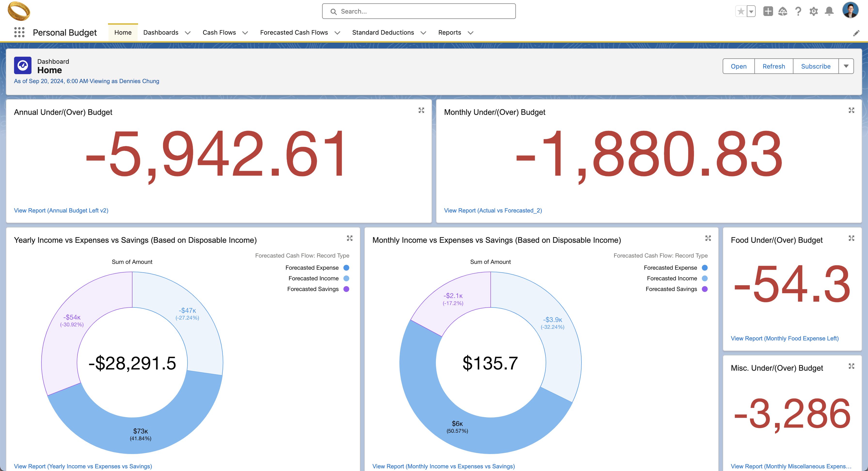Expand the Monthly Income vs Expenses chart
Image resolution: width=868 pixels, height=471 pixels.
tap(708, 238)
